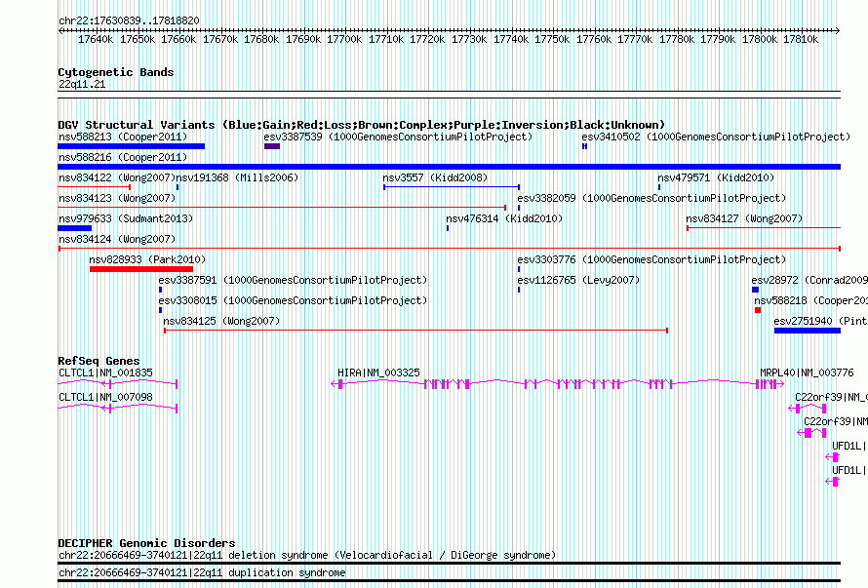Viewport: 868px width, 588px height.
Task: Open the HIRA|NM_003325 gene label
Action: (x=378, y=372)
